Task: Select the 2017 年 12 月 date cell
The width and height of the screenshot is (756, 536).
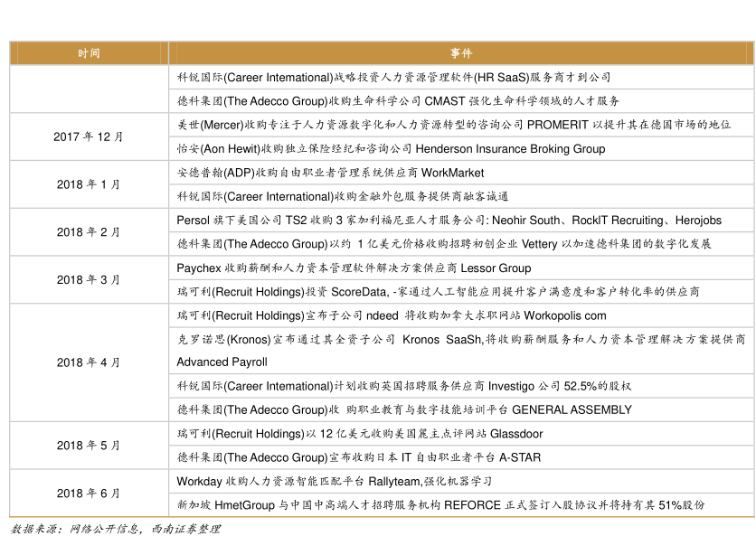Action: tap(89, 136)
